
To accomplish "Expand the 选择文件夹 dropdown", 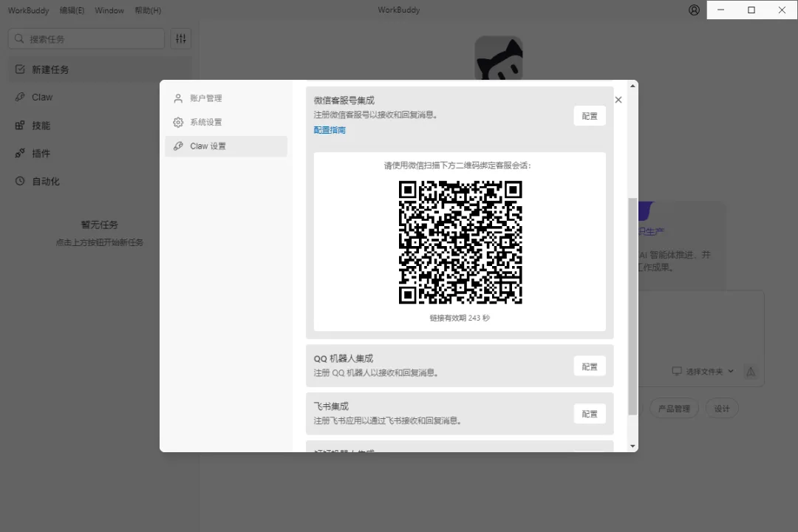I will pyautogui.click(x=703, y=372).
